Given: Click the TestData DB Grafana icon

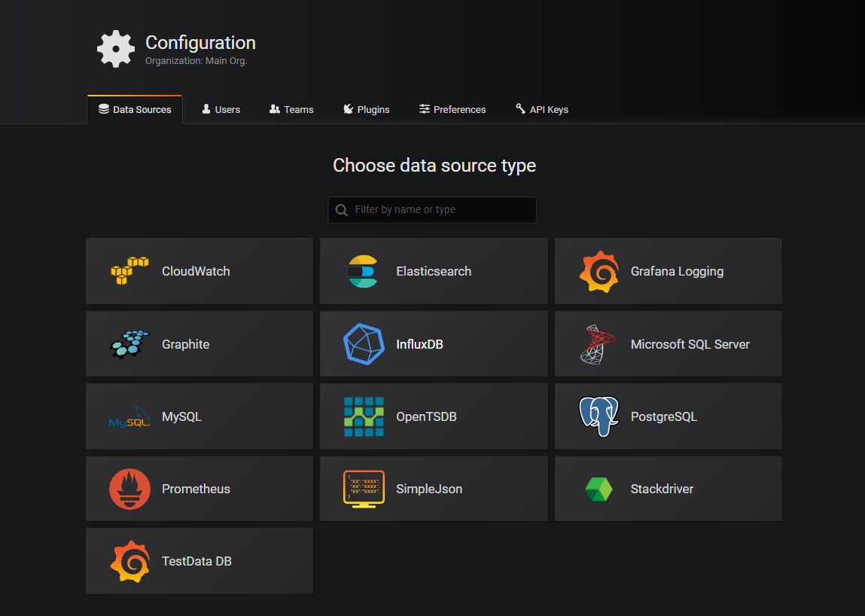Looking at the screenshot, I should [x=129, y=561].
